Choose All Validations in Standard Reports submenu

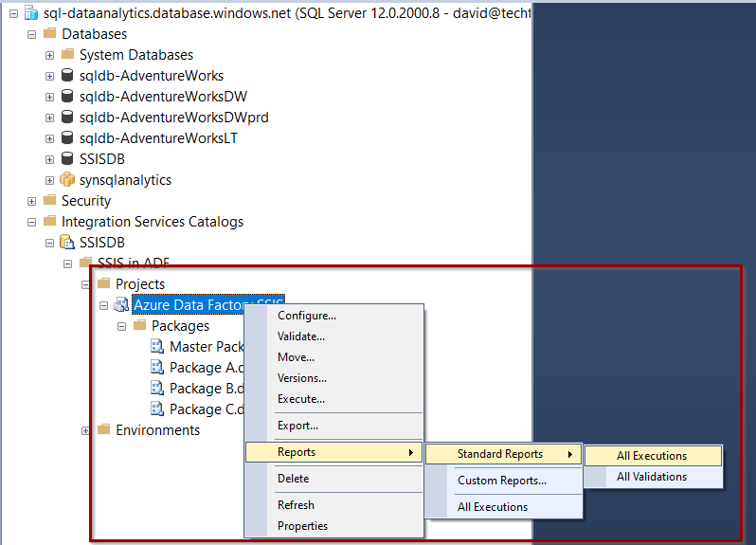pos(654,477)
